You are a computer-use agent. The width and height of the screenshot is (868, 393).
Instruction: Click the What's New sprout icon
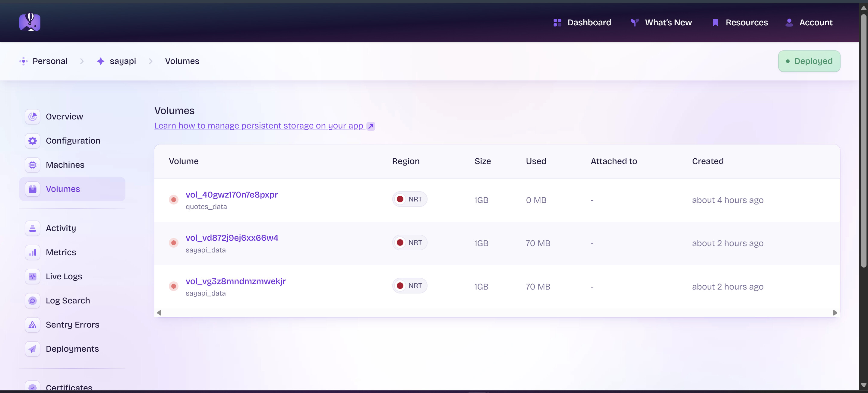634,23
